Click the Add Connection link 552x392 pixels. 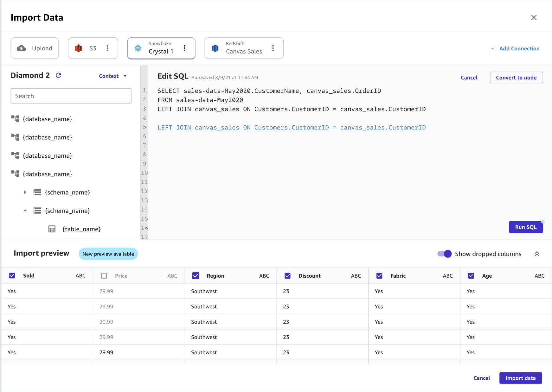point(519,48)
